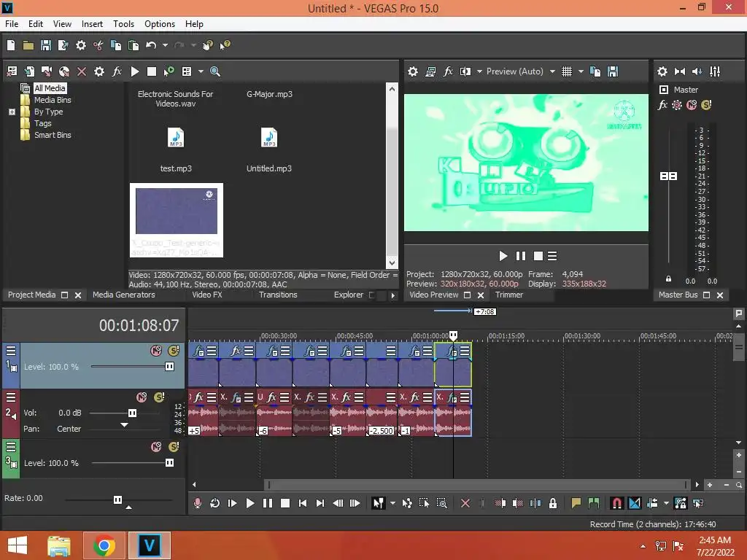This screenshot has height=560, width=747.
Task: Undo the last action
Action: click(x=151, y=45)
